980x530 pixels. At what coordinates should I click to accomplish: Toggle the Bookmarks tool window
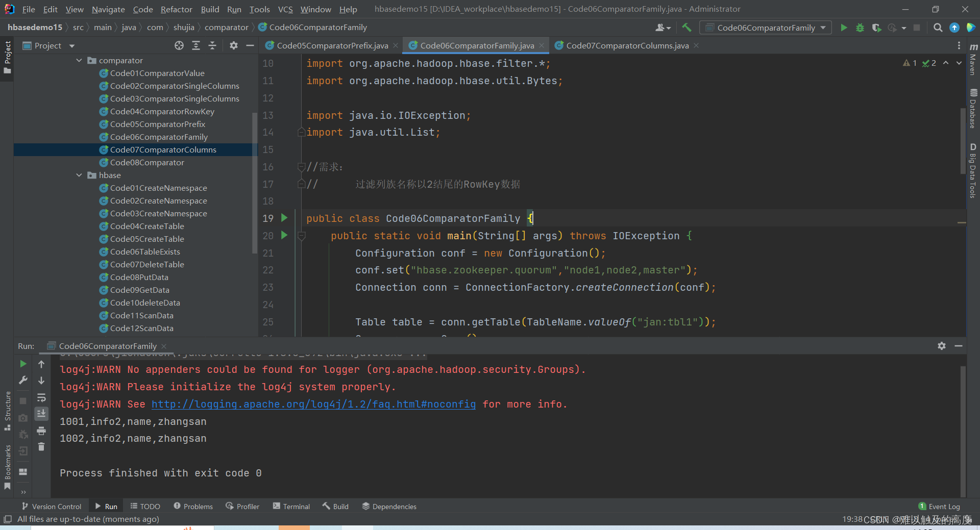pos(7,467)
